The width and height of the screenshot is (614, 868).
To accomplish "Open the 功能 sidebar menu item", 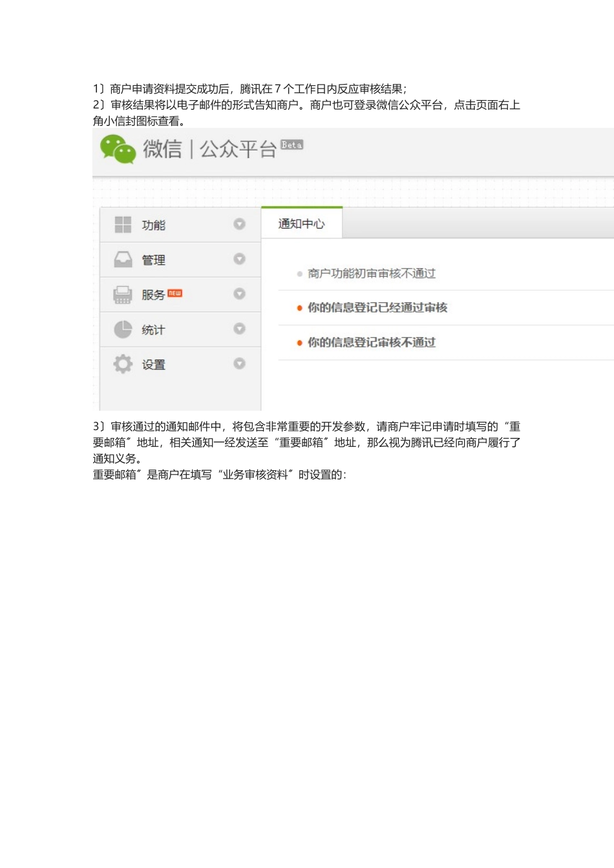I will point(180,225).
